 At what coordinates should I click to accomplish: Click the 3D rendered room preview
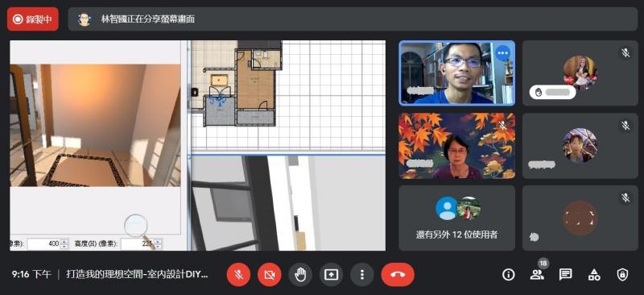click(95, 125)
